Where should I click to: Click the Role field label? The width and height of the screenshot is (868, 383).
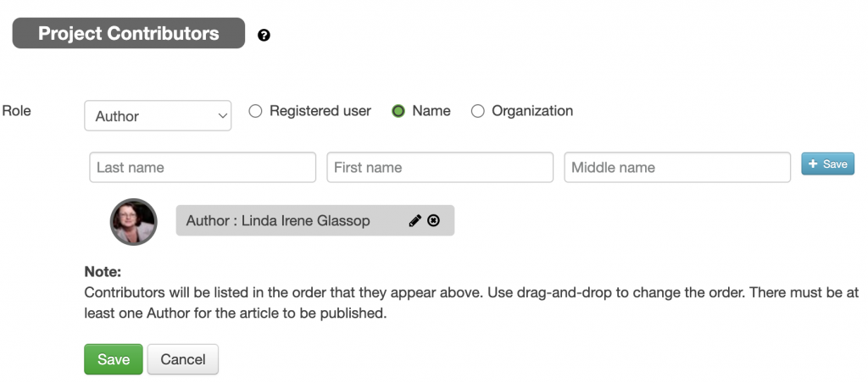click(x=17, y=110)
